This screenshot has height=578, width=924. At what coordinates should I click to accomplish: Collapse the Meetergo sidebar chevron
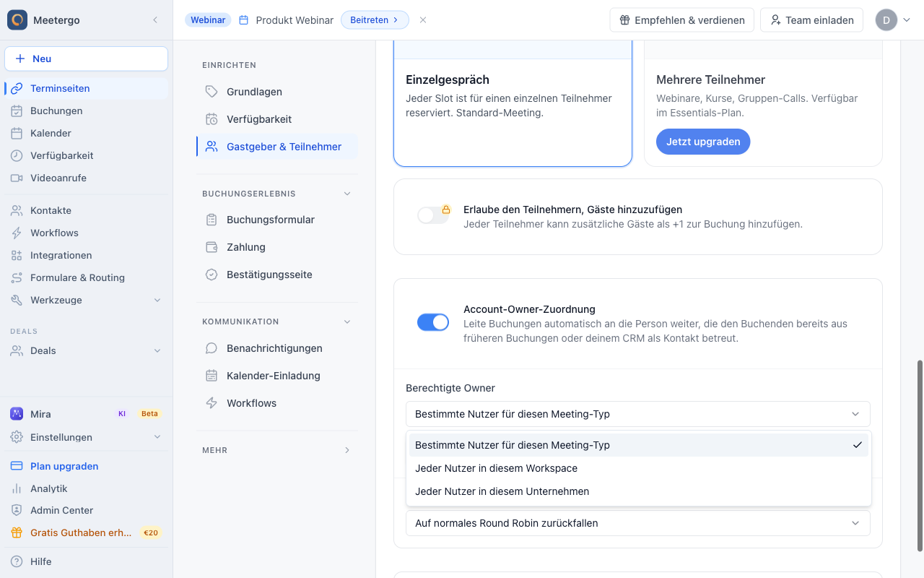pyautogui.click(x=155, y=20)
